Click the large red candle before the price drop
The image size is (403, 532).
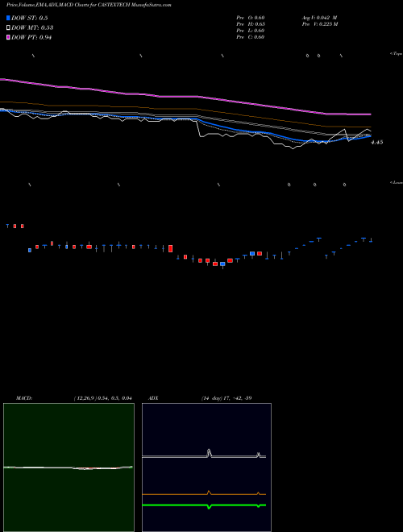coord(171,248)
